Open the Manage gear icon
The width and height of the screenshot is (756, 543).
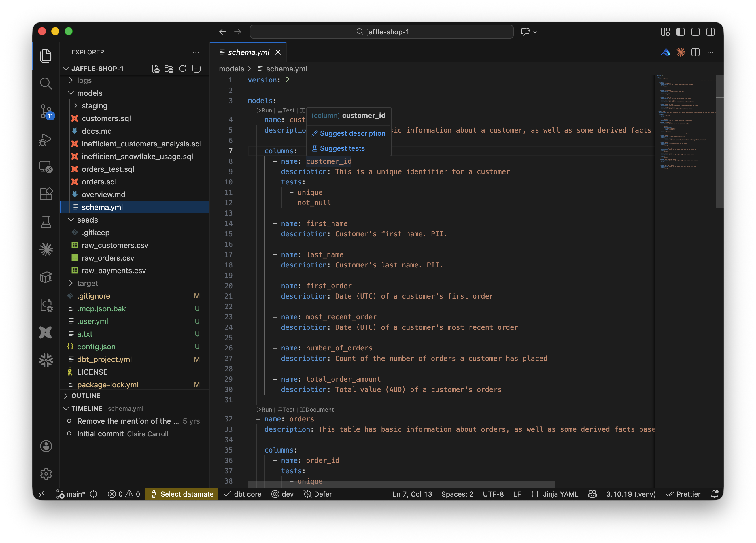pyautogui.click(x=46, y=474)
